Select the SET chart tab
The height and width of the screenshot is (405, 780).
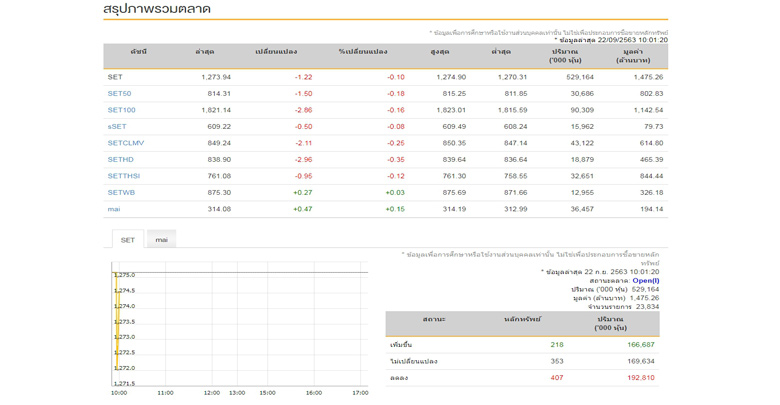pyautogui.click(x=127, y=240)
